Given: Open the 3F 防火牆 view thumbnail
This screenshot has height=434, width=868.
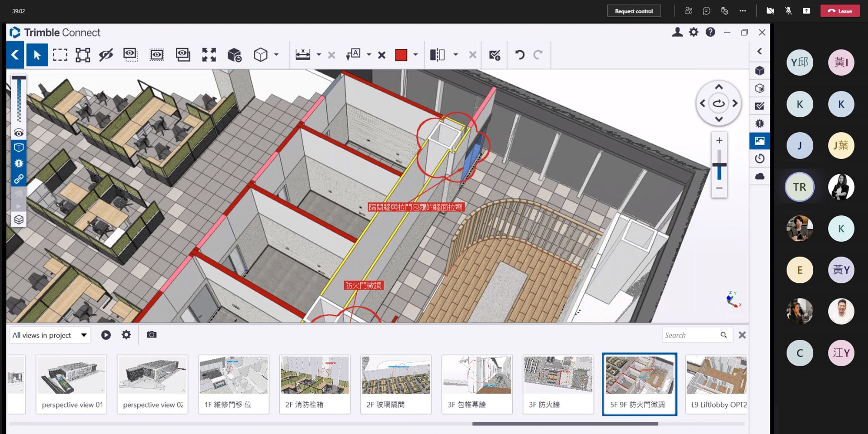Looking at the screenshot, I should tap(558, 384).
